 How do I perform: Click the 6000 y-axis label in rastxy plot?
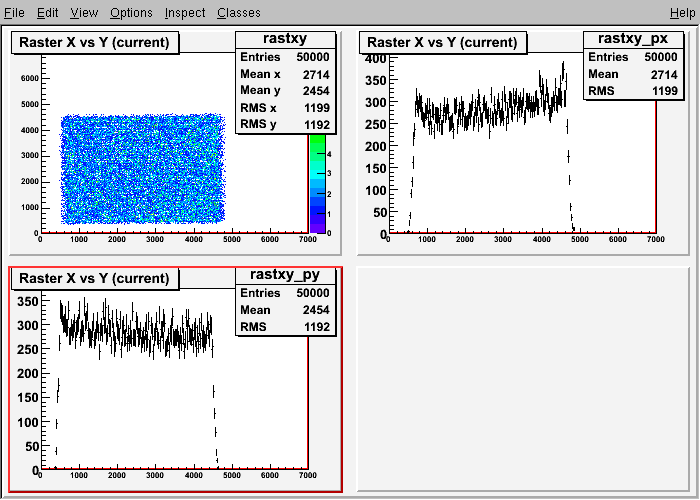(29, 79)
